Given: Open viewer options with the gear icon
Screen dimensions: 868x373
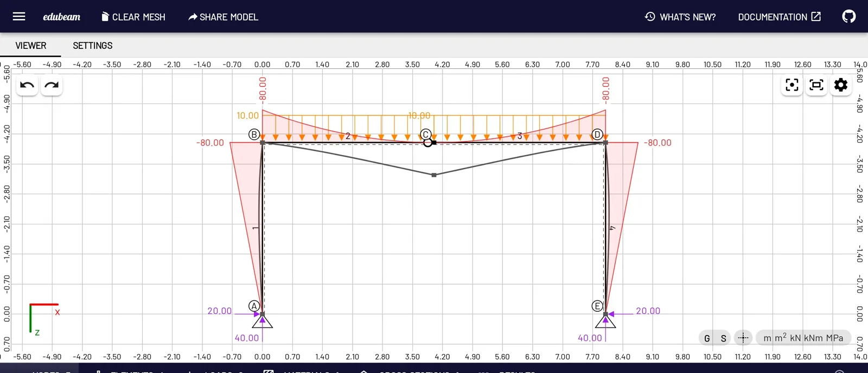Looking at the screenshot, I should pos(841,85).
